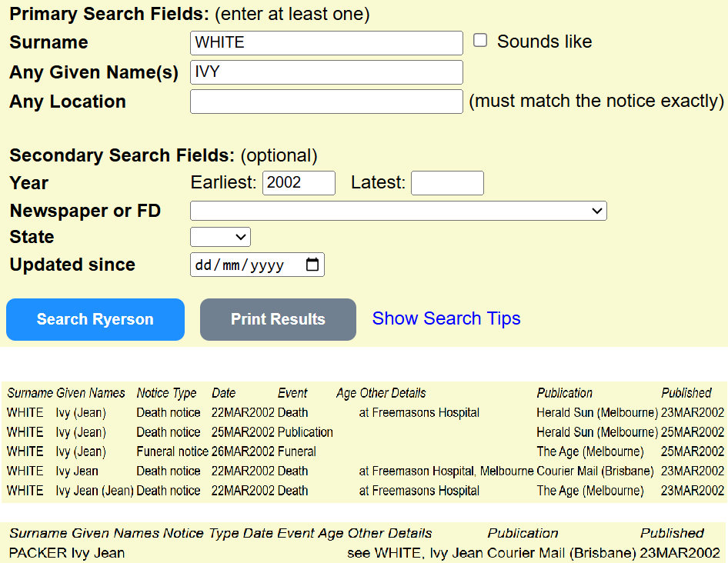This screenshot has height=563, width=728.
Task: Click Funeral notice in results
Action: pyautogui.click(x=172, y=451)
